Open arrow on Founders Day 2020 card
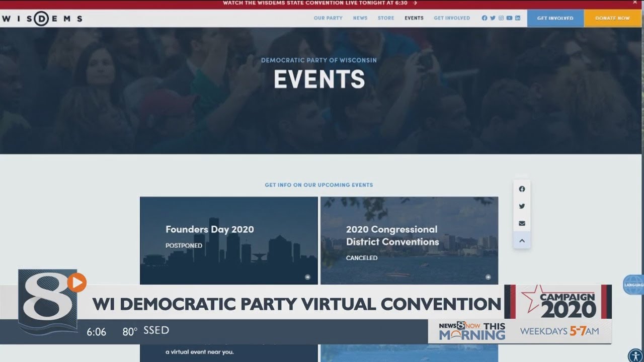The height and width of the screenshot is (362, 644). coord(307,277)
